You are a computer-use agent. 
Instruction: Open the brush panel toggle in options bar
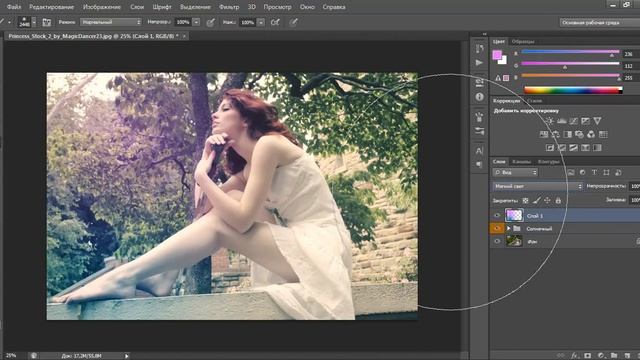(47, 22)
